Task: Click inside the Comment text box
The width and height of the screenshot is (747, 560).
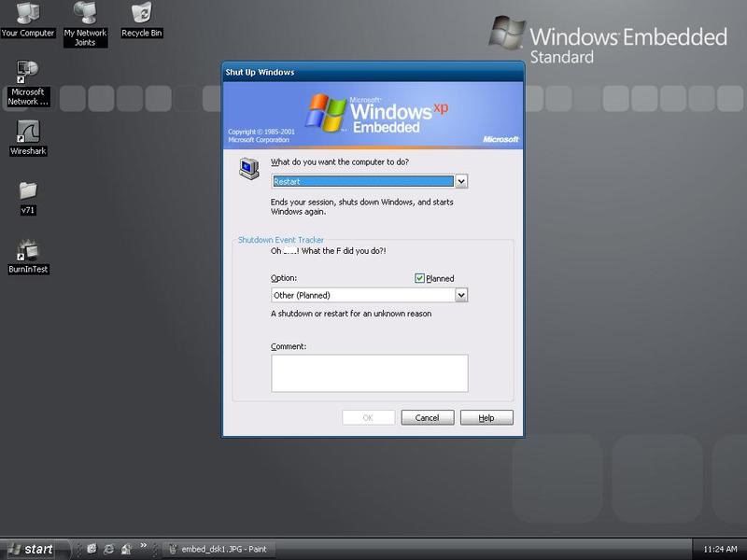Action: [369, 372]
